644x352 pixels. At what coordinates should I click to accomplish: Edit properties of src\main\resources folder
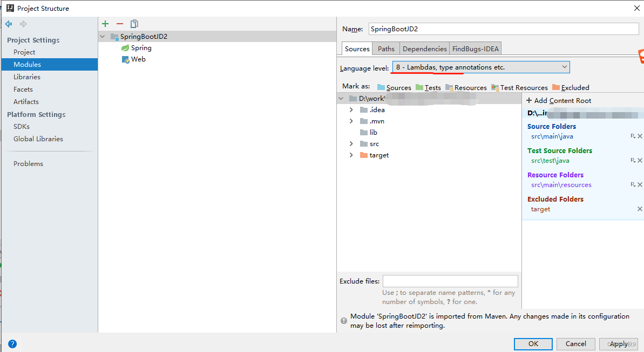[633, 184]
